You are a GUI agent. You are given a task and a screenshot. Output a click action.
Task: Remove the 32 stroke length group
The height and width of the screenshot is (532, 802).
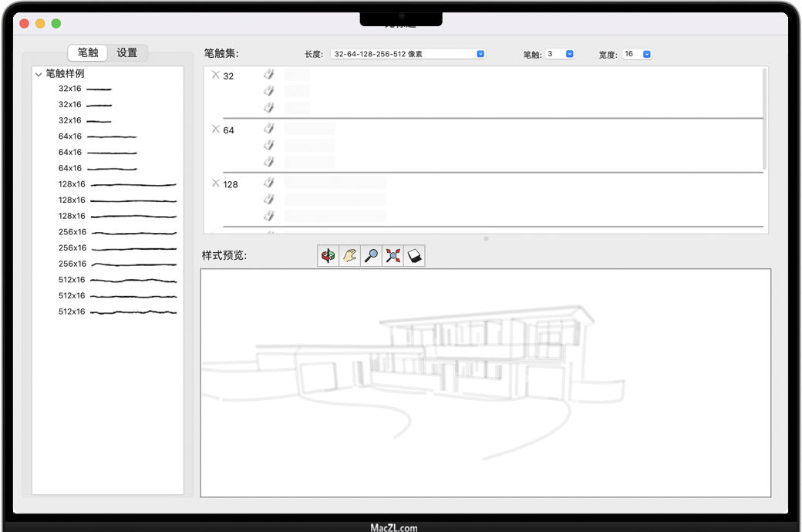coord(216,75)
